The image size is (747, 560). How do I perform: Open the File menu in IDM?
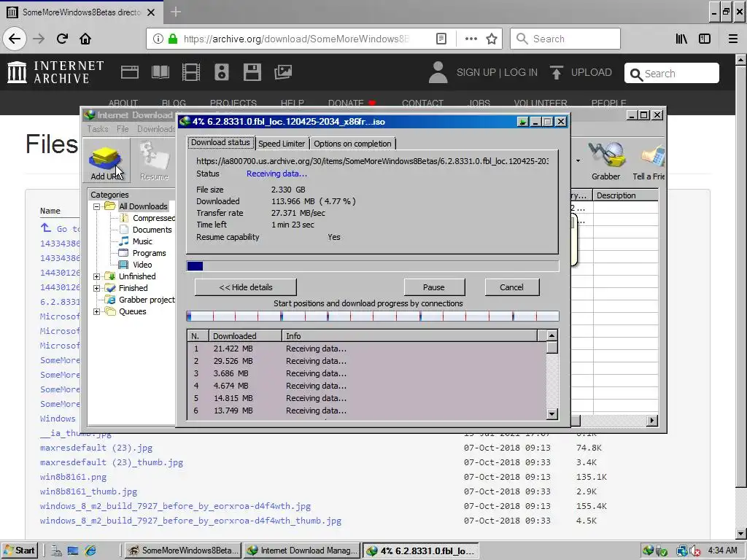(x=123, y=129)
